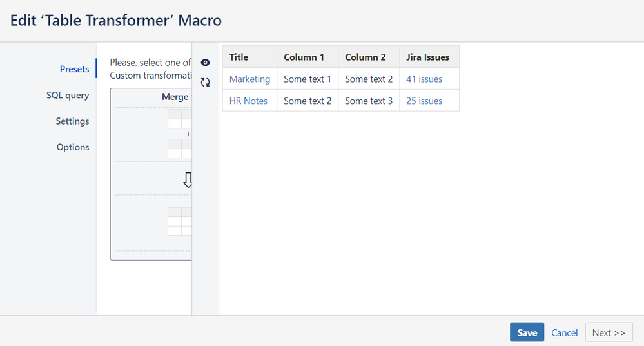Open the Settings tab
Image resolution: width=644 pixels, height=346 pixels.
coord(72,121)
